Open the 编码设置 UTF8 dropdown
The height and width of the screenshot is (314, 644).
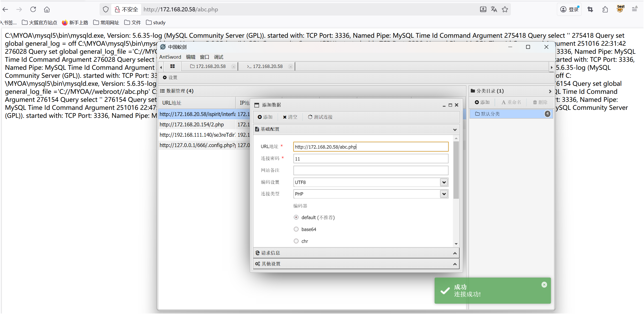pyautogui.click(x=444, y=182)
